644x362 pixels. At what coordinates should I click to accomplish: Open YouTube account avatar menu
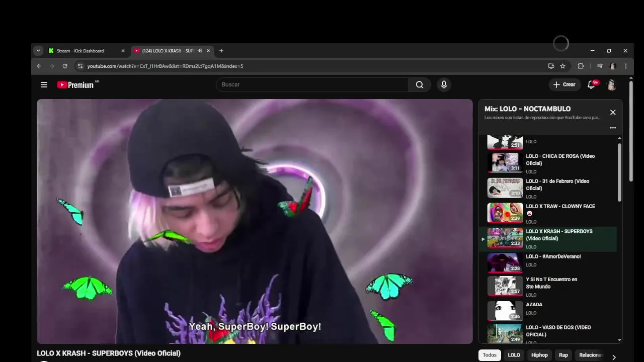click(x=611, y=84)
